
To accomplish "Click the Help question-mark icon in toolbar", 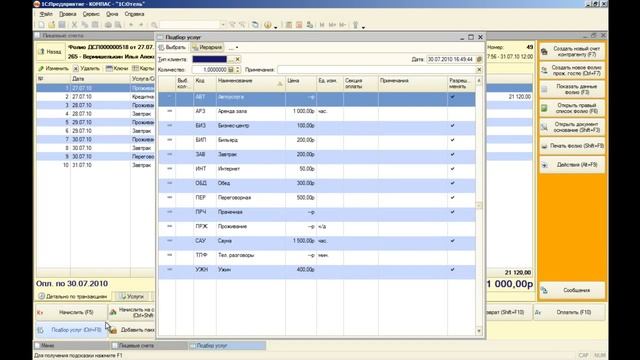I will click(x=268, y=25).
